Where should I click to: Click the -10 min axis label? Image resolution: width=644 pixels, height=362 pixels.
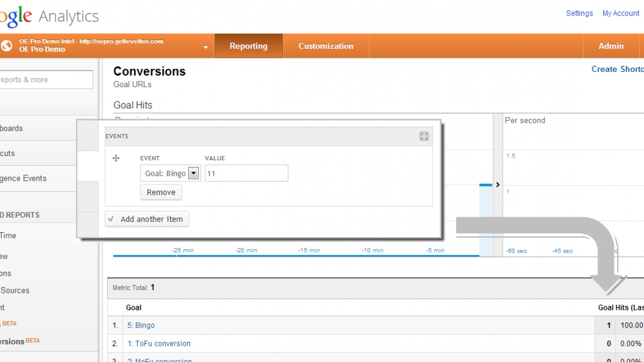pos(372,250)
